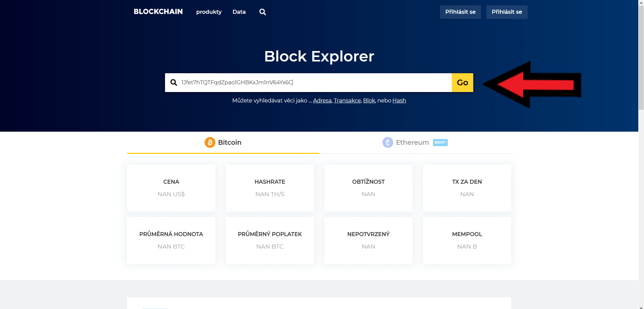Click the NAN value under OBTÍŽNOST
Image resolution: width=644 pixels, height=309 pixels.
pyautogui.click(x=368, y=194)
